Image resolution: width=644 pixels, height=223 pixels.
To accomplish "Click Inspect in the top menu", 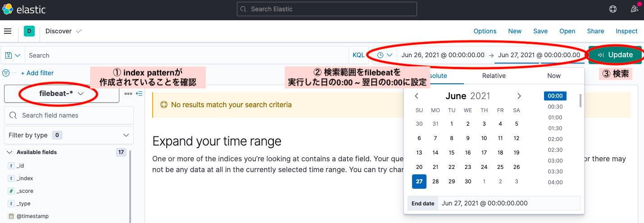I will tap(627, 31).
